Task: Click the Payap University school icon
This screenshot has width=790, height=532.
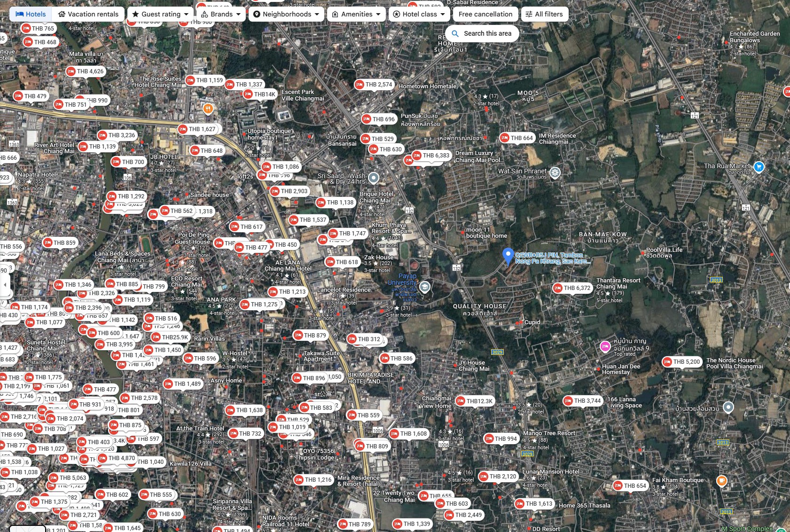Action: click(x=424, y=287)
